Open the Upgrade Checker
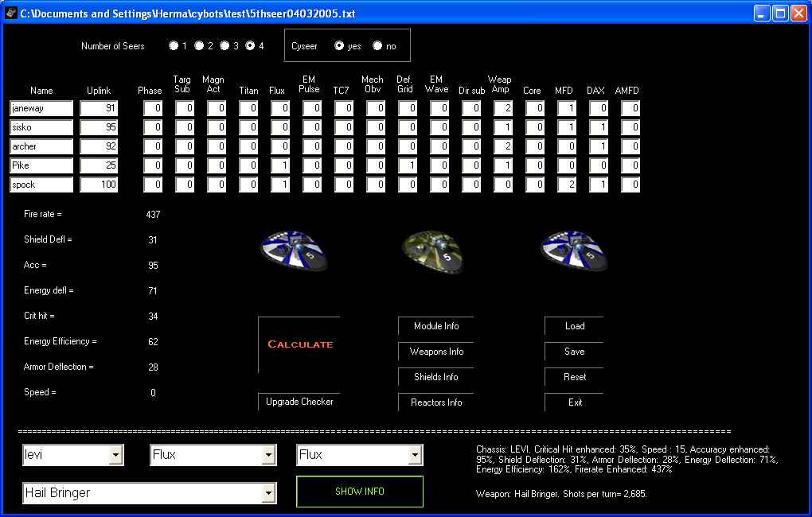 [299, 402]
